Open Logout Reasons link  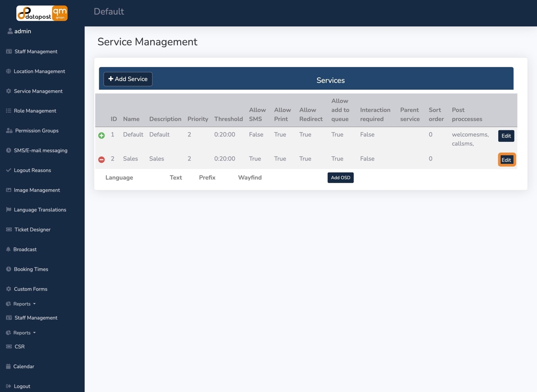coord(32,170)
